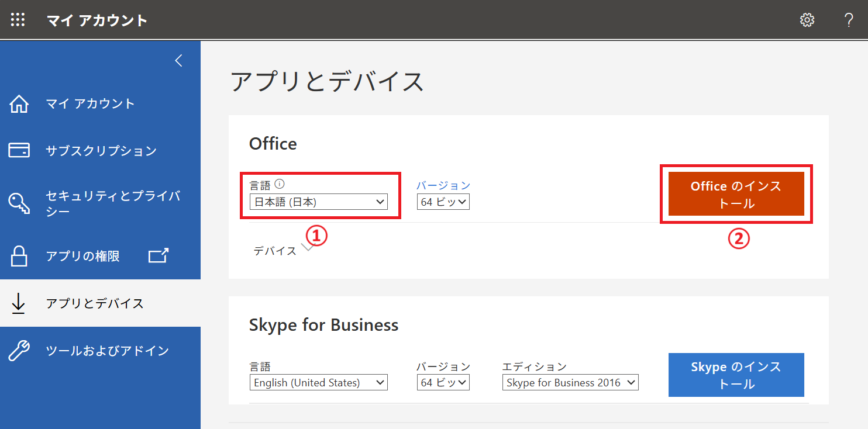868x429 pixels.
Task: Open Skype language dropdown English (United States)
Action: tap(319, 383)
